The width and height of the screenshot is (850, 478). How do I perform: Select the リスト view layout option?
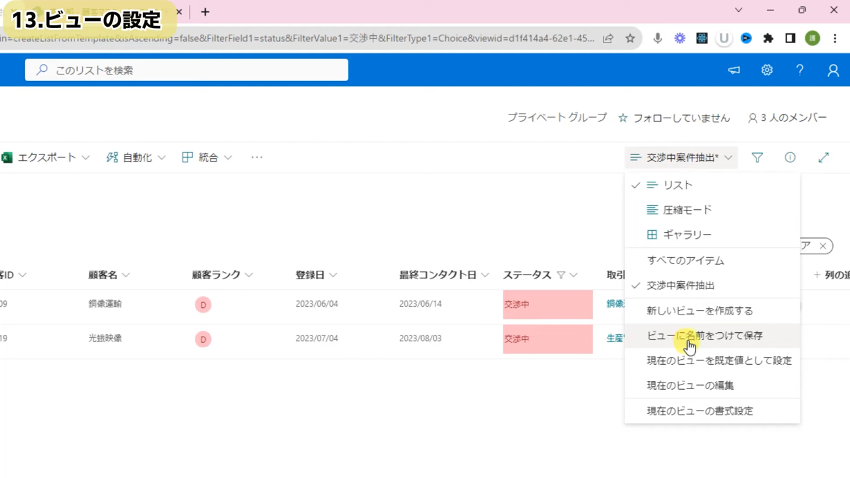(677, 185)
